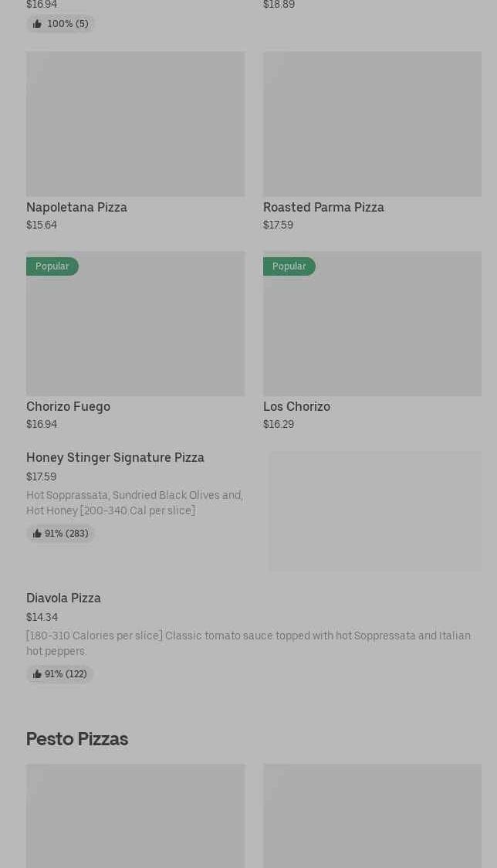The height and width of the screenshot is (868, 497).
Task: Click the thumbs-up icon beside 100% (5)
Action: click(37, 24)
